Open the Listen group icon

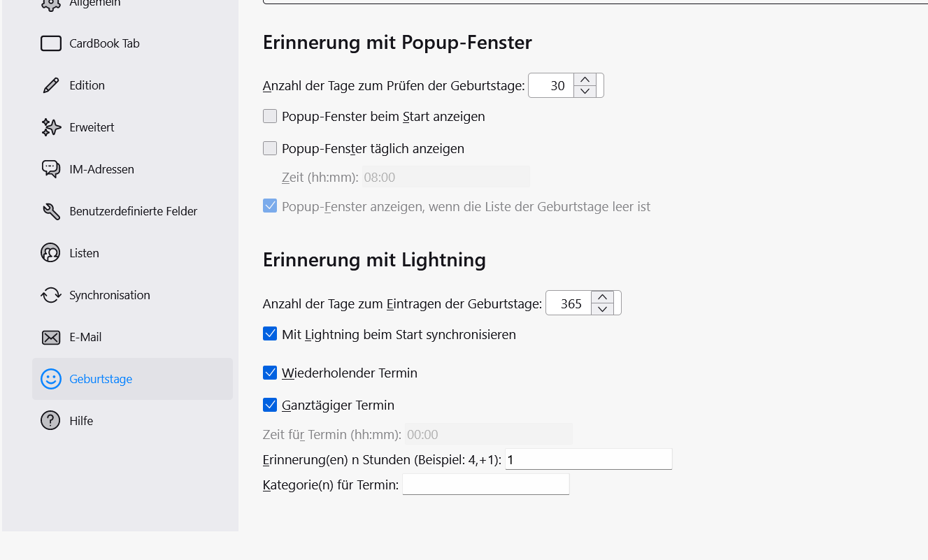50,253
